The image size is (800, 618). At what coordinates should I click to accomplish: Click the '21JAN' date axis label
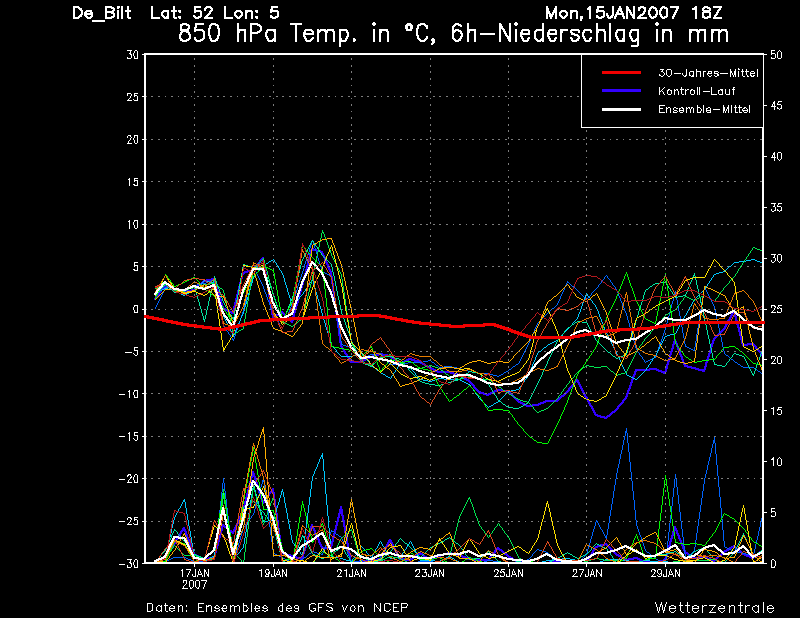pos(352,573)
